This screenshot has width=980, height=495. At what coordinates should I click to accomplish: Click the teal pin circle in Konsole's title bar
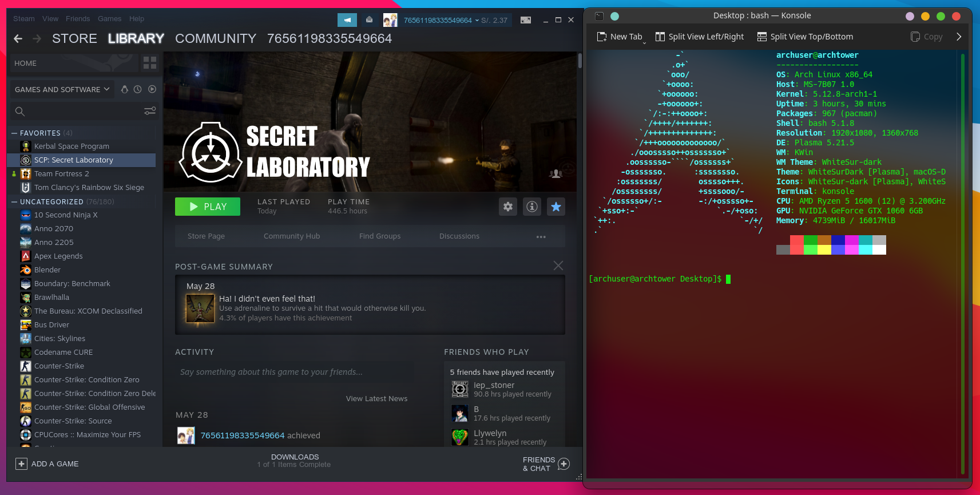(615, 16)
